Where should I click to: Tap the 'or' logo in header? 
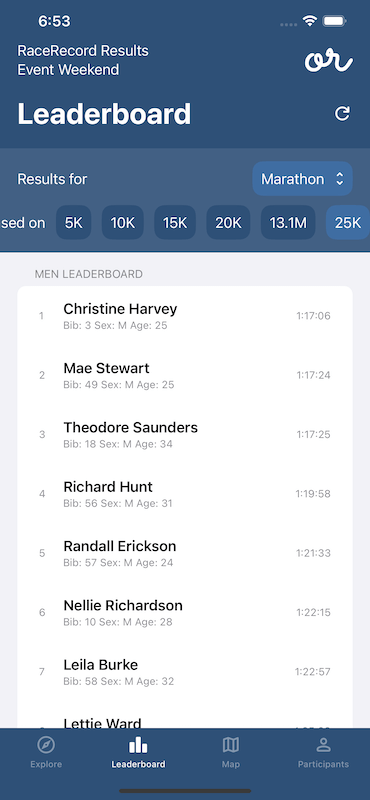tap(329, 61)
